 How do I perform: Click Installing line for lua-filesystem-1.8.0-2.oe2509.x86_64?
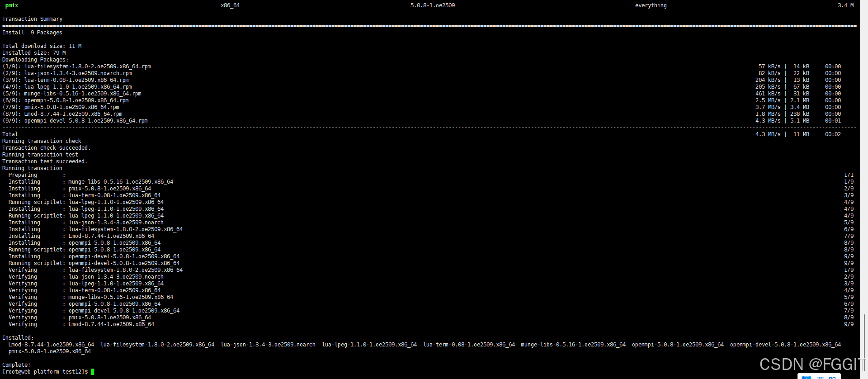pos(95,229)
